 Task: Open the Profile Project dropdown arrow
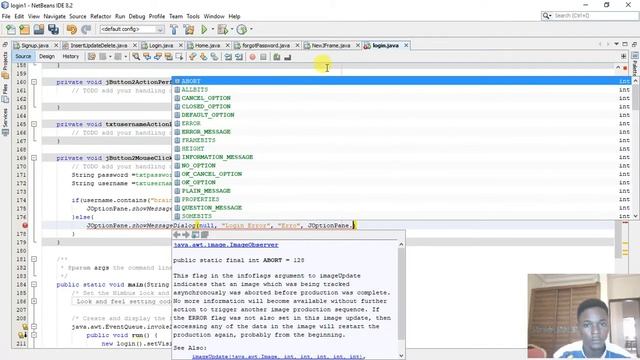click(251, 29)
